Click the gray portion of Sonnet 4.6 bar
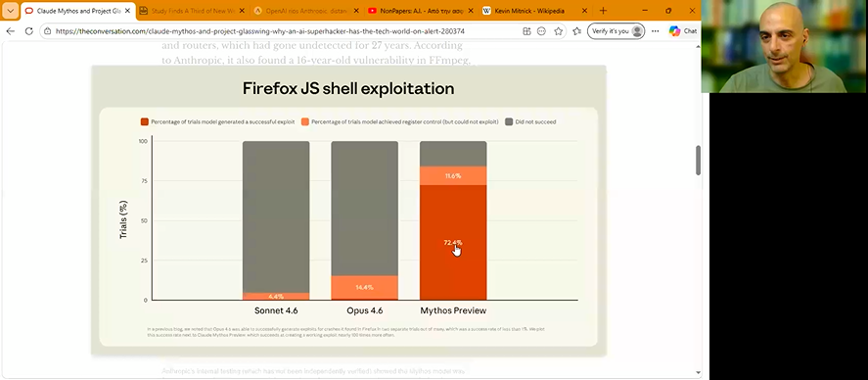This screenshot has height=380, width=868. 276,216
